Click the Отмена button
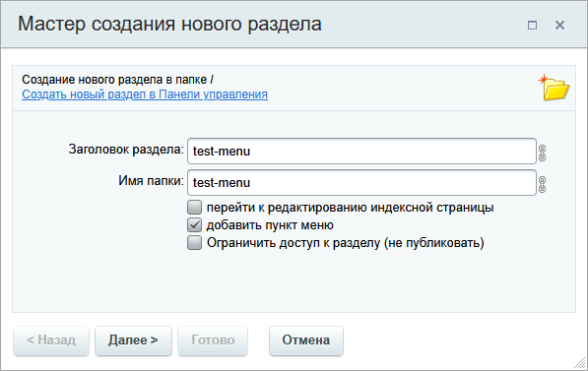 (306, 340)
